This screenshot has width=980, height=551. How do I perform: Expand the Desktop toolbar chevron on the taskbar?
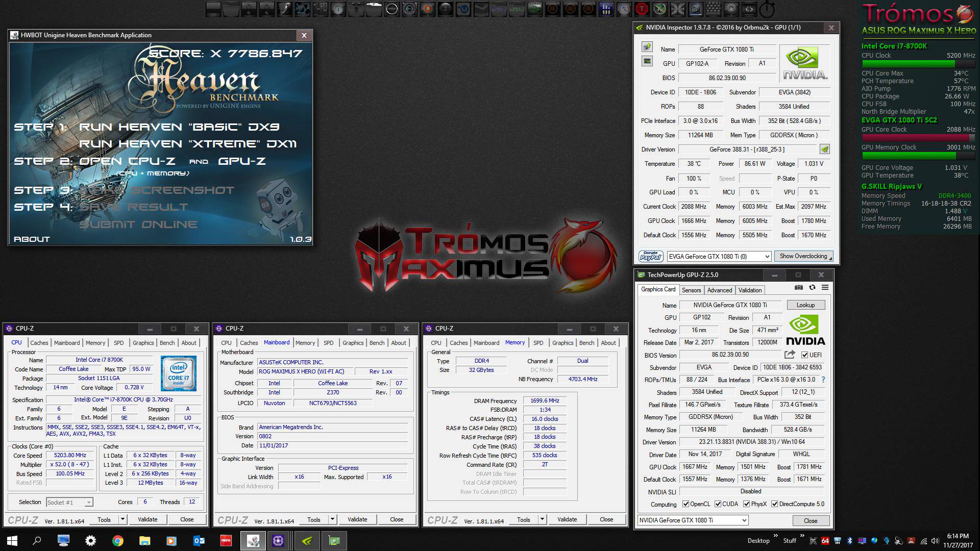[775, 535]
